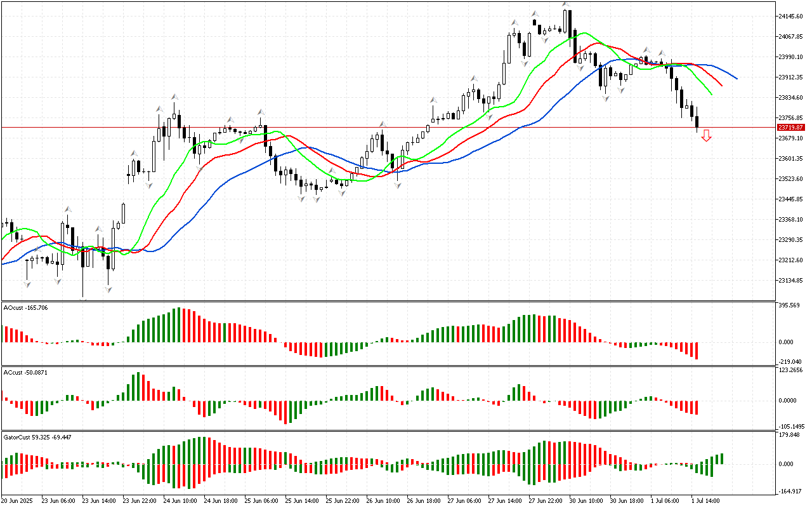Click the red horizontal price level line
This screenshot has width=812, height=508.
381,127
